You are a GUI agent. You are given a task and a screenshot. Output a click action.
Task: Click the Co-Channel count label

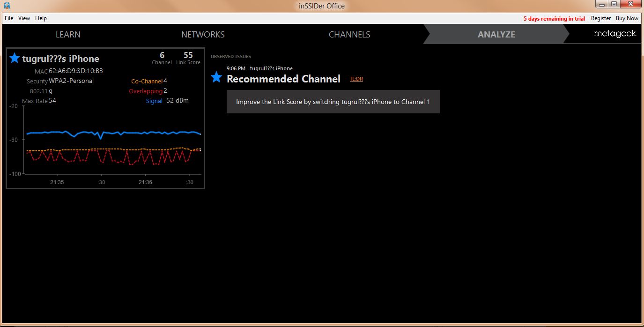tap(147, 82)
